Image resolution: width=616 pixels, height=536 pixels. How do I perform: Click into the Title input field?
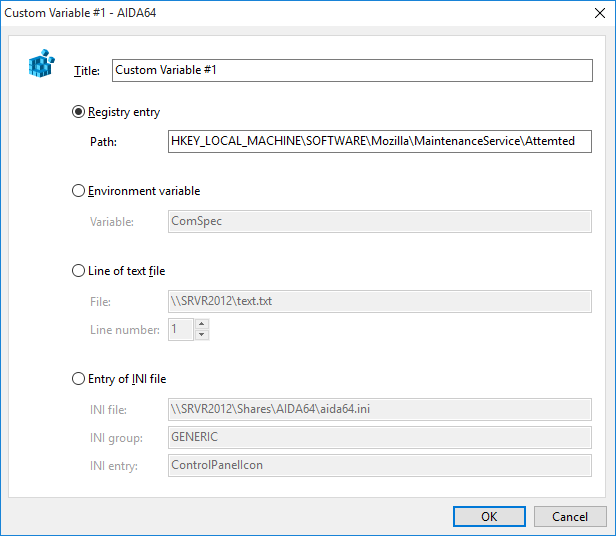(352, 70)
